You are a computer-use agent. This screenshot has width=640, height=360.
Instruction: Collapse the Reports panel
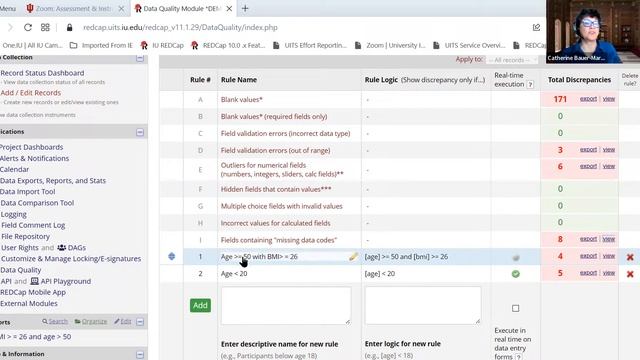(x=140, y=322)
